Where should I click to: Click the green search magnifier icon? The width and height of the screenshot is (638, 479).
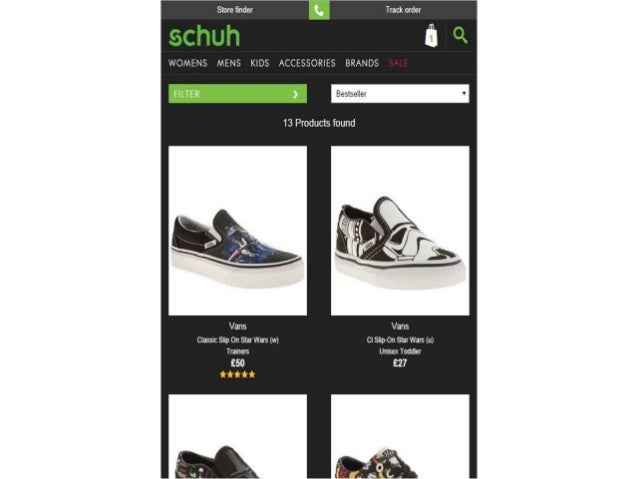pos(460,35)
